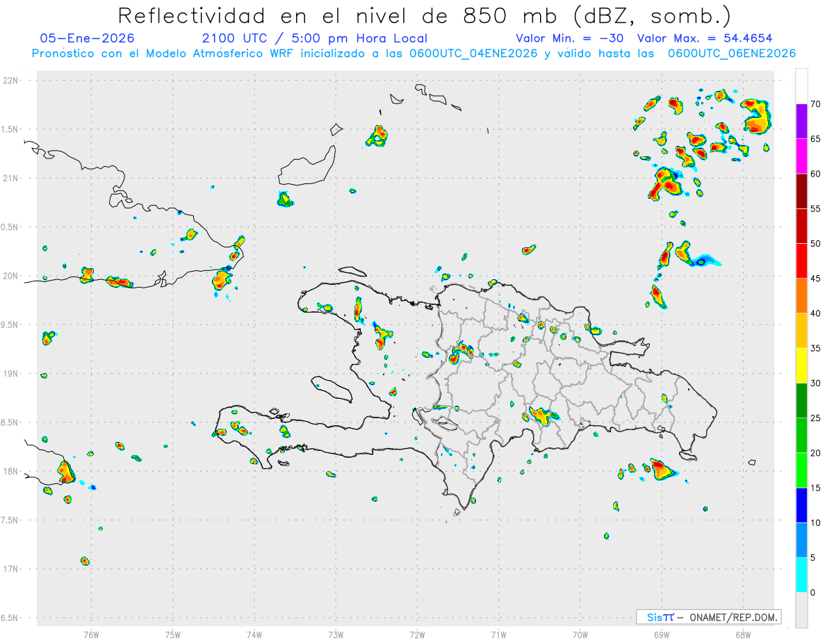Select the 'Valor Min. = -30' text
Image resolution: width=834 pixels, height=644 pixels.
pyautogui.click(x=571, y=38)
